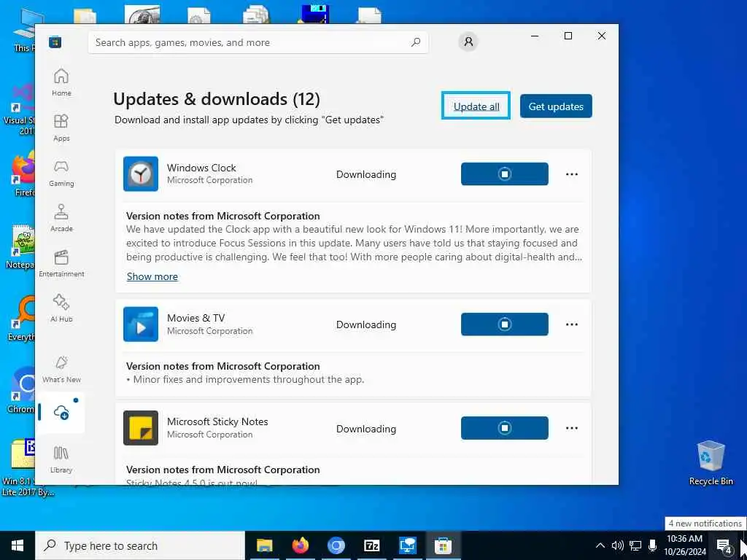Select the Downloads cloud icon in sidebar
The image size is (747, 560).
(x=61, y=413)
